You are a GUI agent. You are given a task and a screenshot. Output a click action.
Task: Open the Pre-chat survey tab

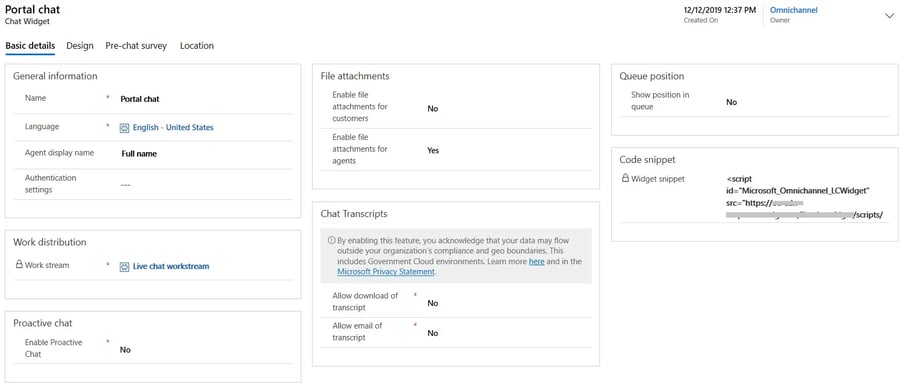(x=136, y=46)
